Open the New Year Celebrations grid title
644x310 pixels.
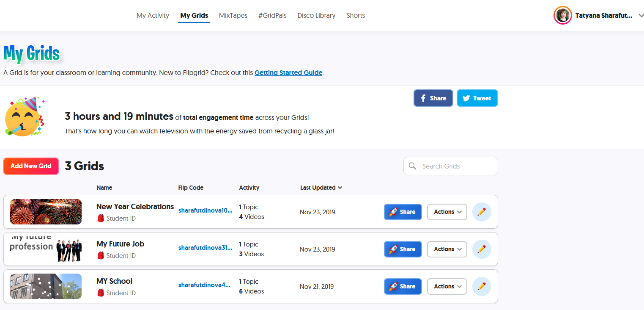(x=135, y=207)
